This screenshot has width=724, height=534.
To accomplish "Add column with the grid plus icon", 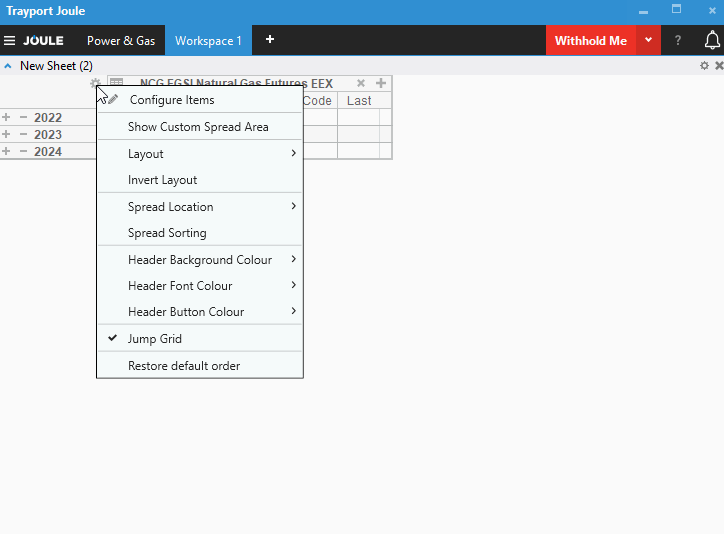I will [381, 84].
